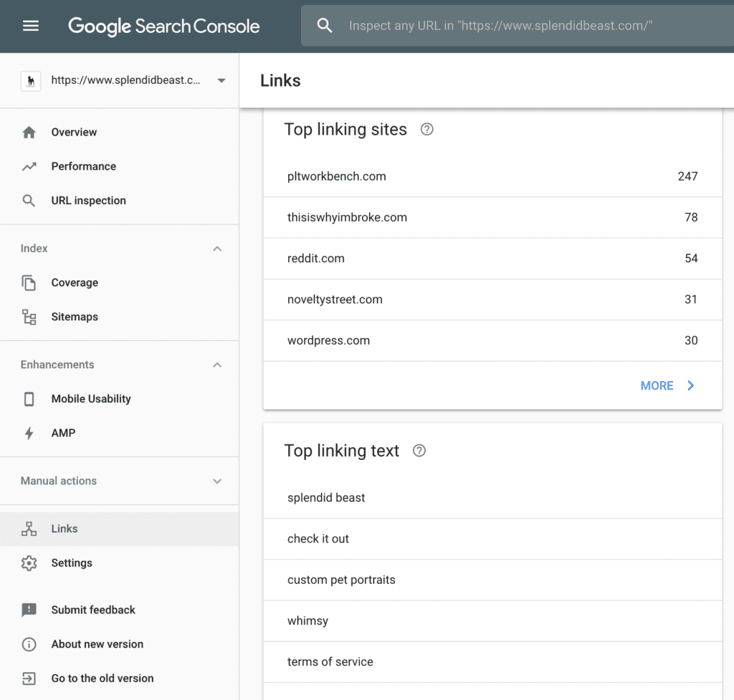Click the Links network icon
Screen dimensions: 734x700
[29, 529]
